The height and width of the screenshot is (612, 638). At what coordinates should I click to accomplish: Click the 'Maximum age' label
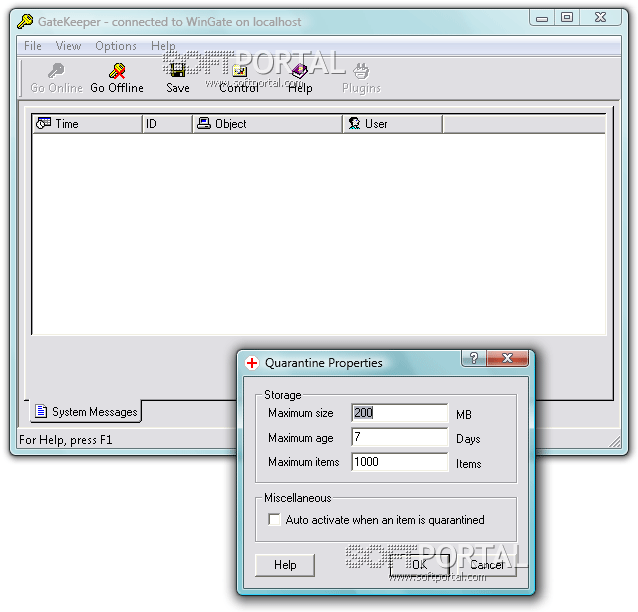[301, 438]
